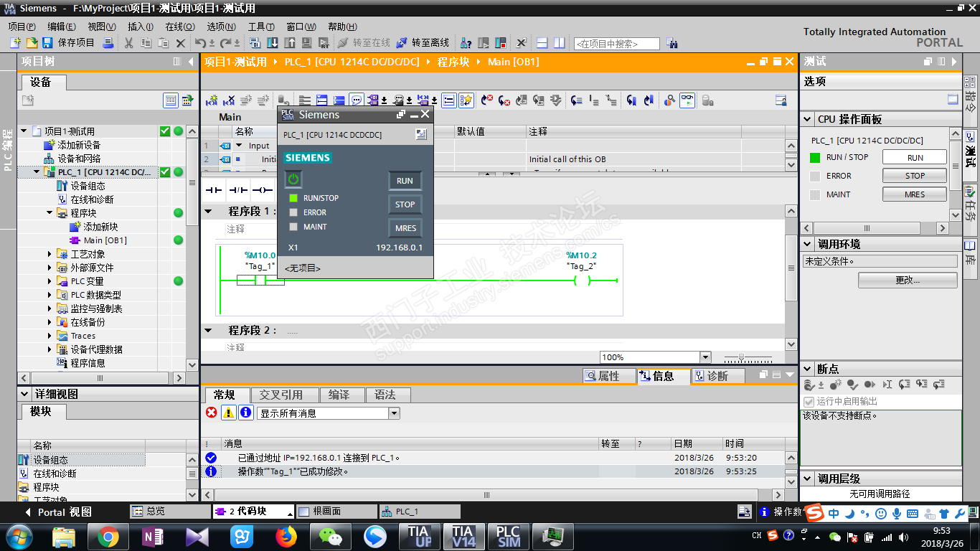Click the delete network icon in editor toolbar

click(230, 100)
